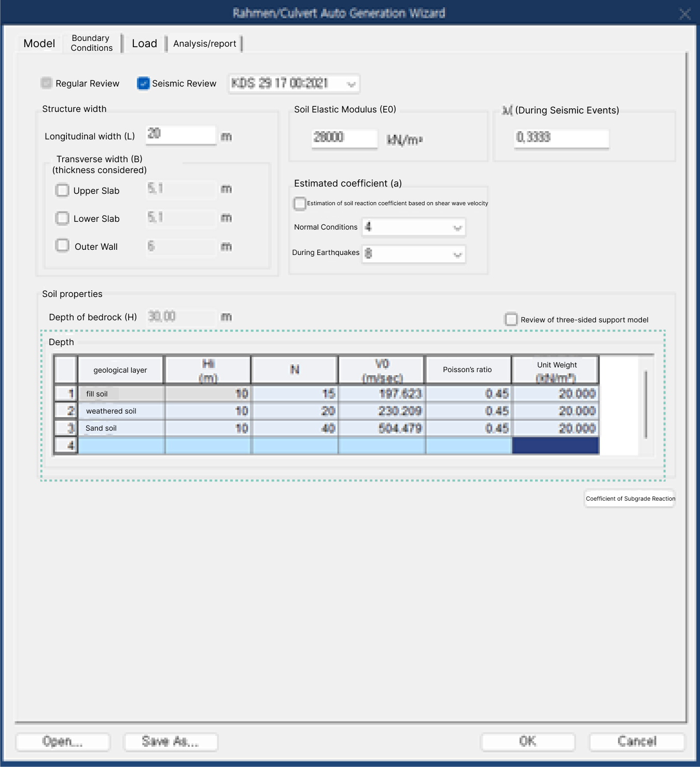Enable the Upper Slab checkbox
Screen dimensions: 700x767
tap(62, 190)
